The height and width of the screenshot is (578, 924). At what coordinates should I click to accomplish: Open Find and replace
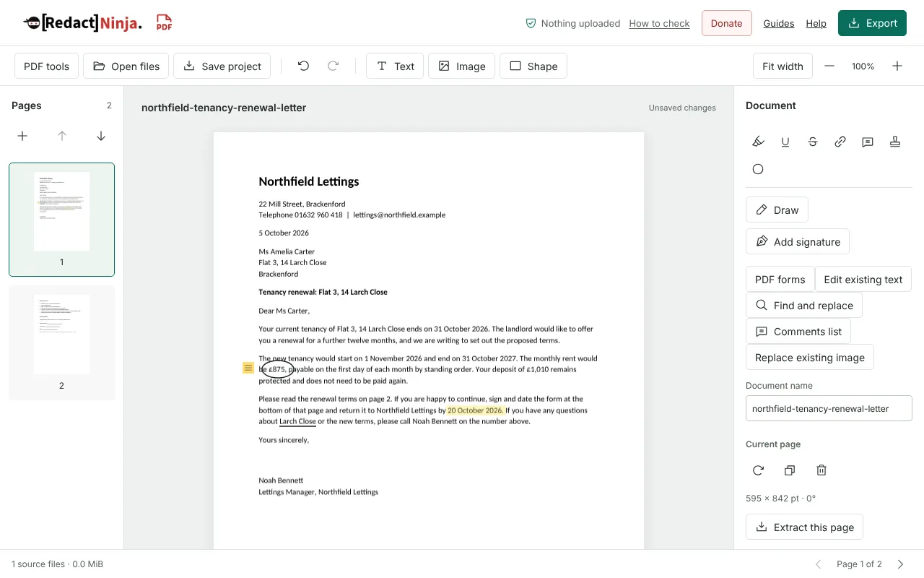804,305
